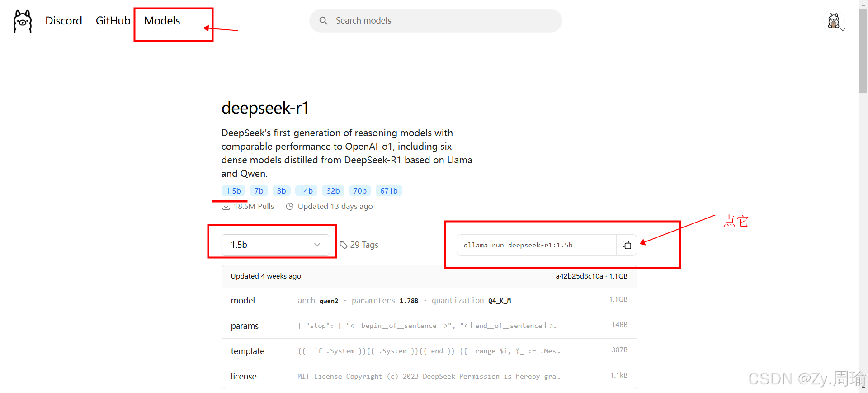868x393 pixels.
Task: Select the 70b size tag
Action: coord(360,191)
